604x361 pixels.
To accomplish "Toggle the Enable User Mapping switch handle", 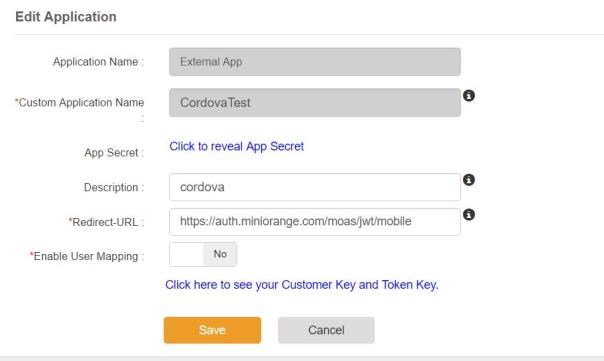I will [186, 254].
